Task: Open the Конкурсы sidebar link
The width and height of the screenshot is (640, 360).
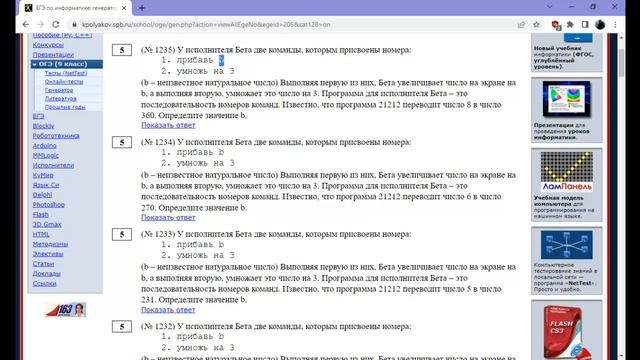Action: (48, 45)
